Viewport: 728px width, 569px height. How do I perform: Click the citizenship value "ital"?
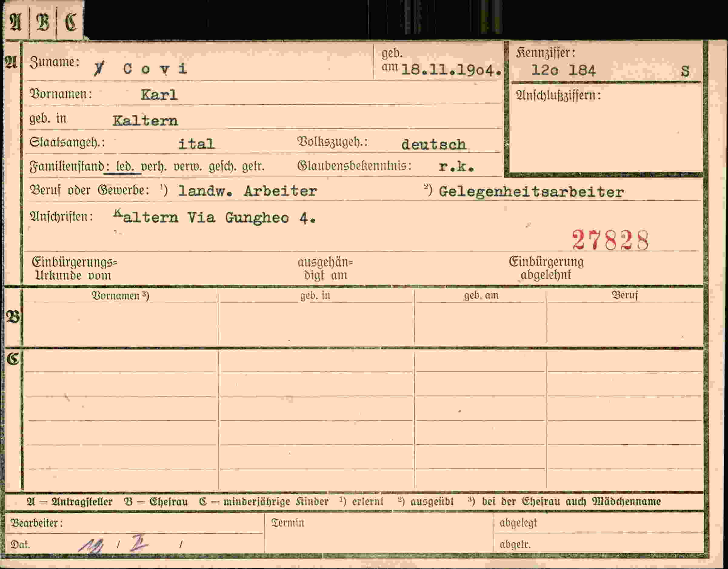[x=196, y=144]
